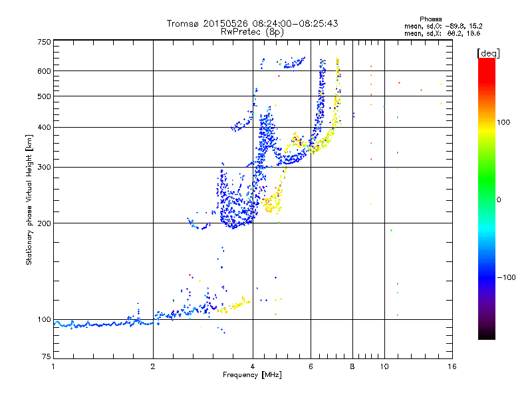Click the x-axis '1' tick label
Screen dimensions: 532x399
tap(53, 366)
